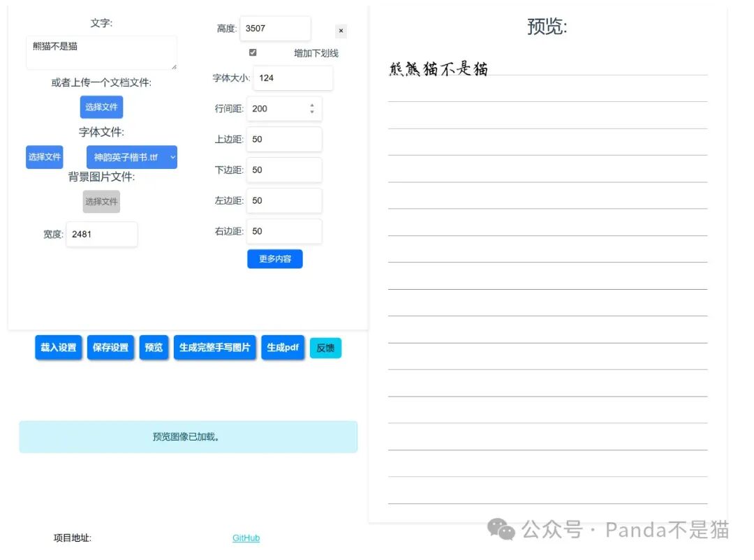The image size is (754, 560).
Task: Click the 行间距 field showing 200
Action: [284, 109]
